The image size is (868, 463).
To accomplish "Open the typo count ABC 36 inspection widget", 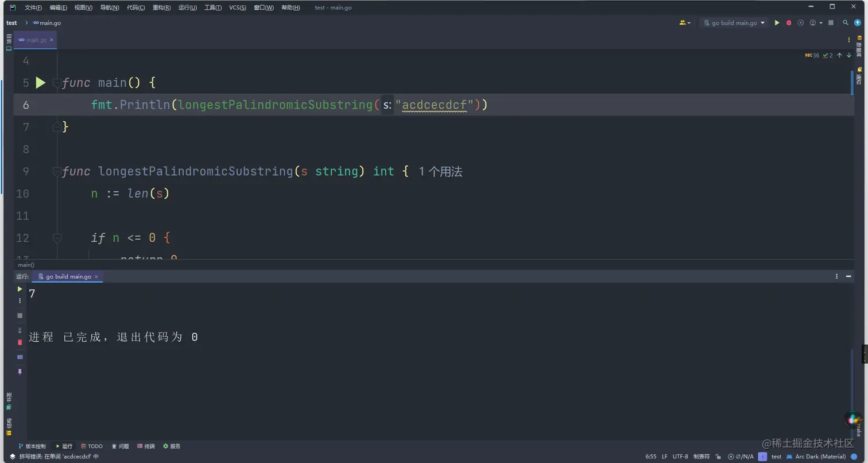I will [x=812, y=55].
